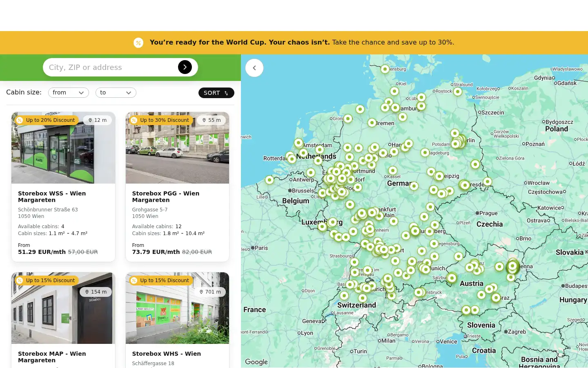Click the 'Up to 15% Discount' badge on Storebox WHS
Image resolution: width=588 pixels, height=368 pixels.
[161, 280]
